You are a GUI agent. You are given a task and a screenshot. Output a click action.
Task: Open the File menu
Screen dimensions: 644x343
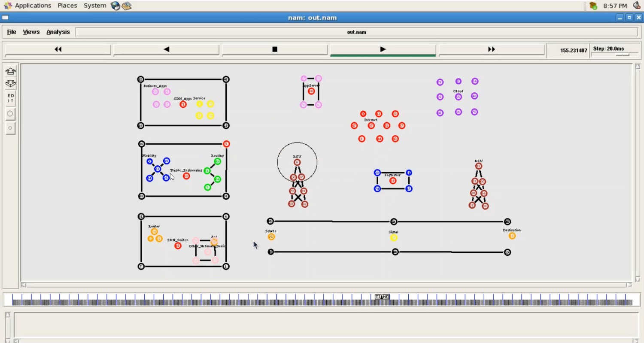12,32
